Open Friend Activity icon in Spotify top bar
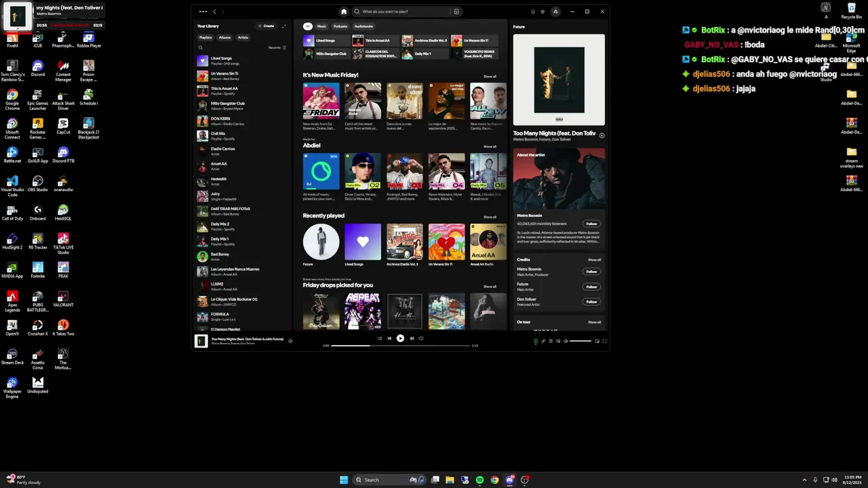The image size is (868, 488). 542,12
